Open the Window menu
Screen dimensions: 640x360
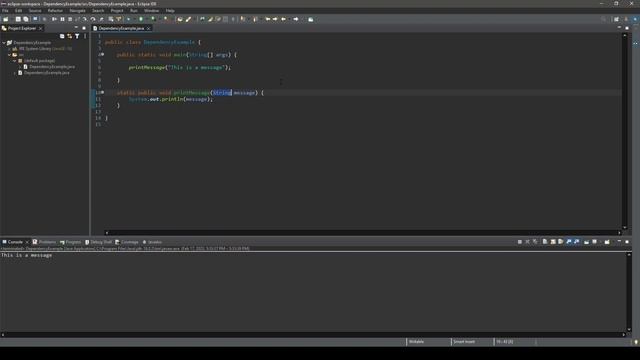(x=151, y=11)
